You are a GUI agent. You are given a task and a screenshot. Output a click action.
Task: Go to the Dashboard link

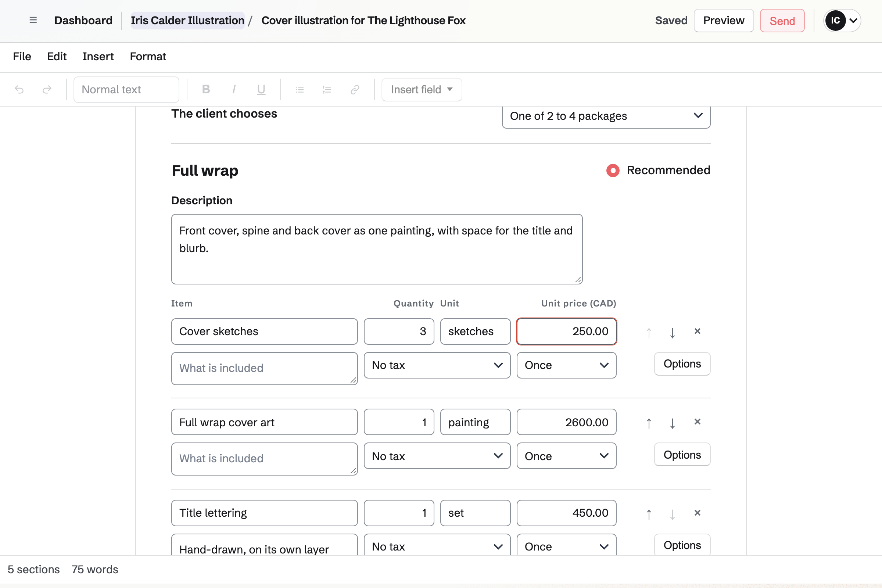83,20
